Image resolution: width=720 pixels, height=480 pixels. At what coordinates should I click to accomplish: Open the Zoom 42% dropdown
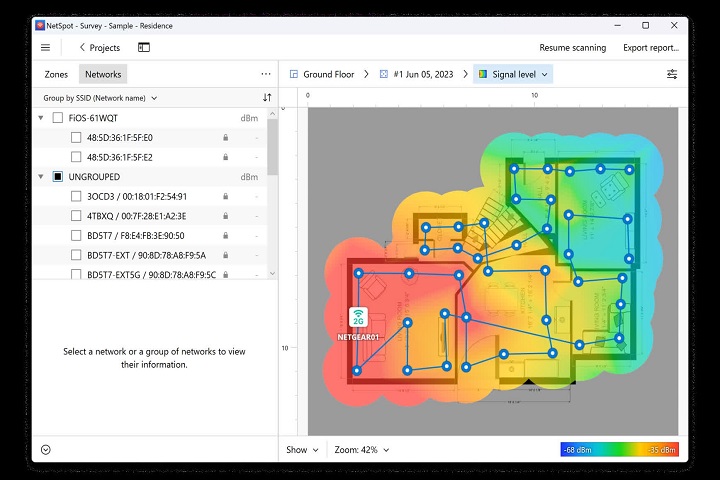[x=362, y=450]
